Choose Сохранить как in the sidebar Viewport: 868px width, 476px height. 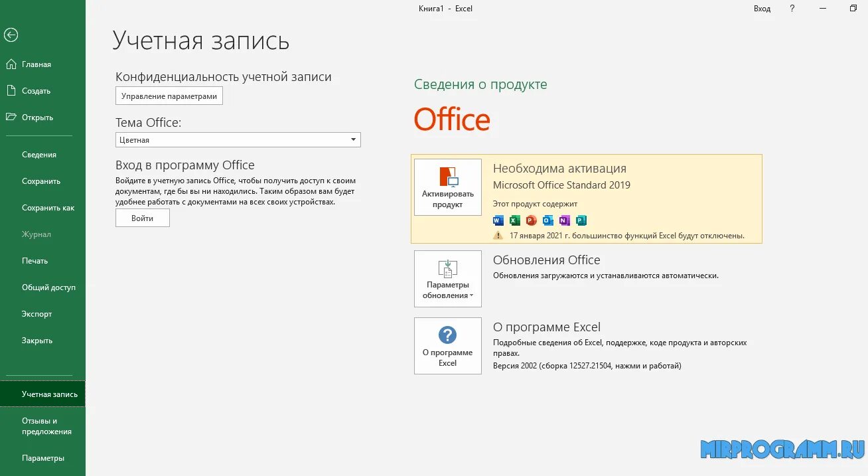pos(48,208)
